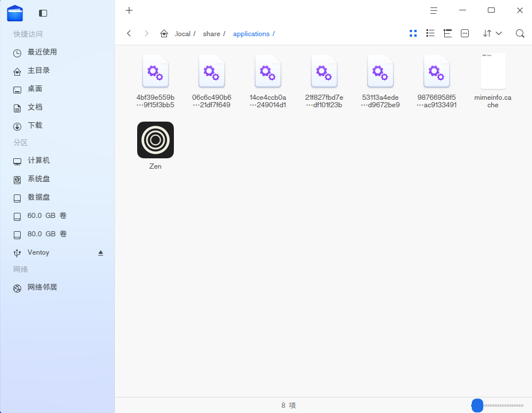This screenshot has width=532, height=413.
Task: Open 网络邻居 network neighbors
Action: click(x=57, y=287)
